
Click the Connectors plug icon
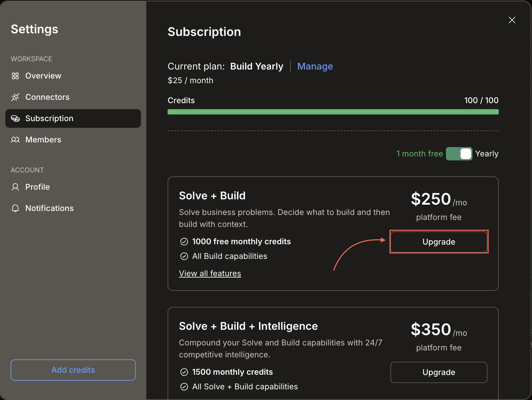tap(15, 97)
